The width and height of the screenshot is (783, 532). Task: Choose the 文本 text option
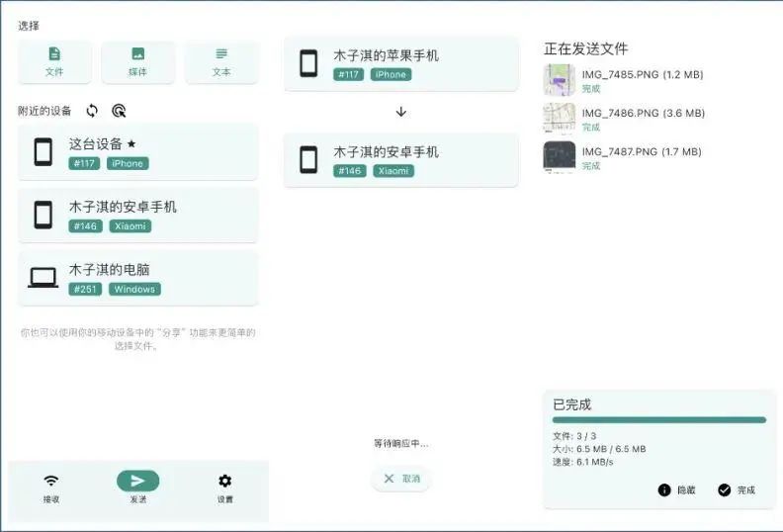pos(221,62)
